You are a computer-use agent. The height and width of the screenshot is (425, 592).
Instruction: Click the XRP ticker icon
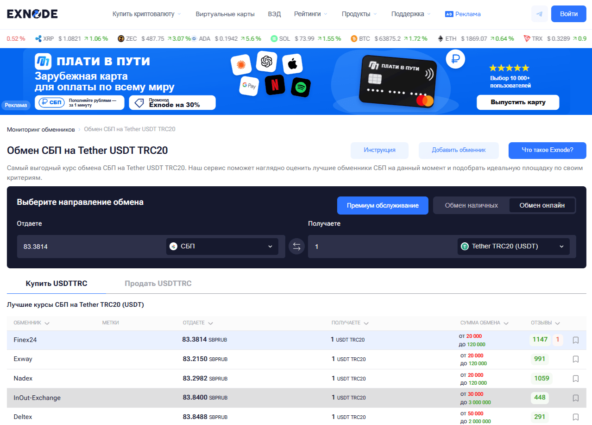38,38
